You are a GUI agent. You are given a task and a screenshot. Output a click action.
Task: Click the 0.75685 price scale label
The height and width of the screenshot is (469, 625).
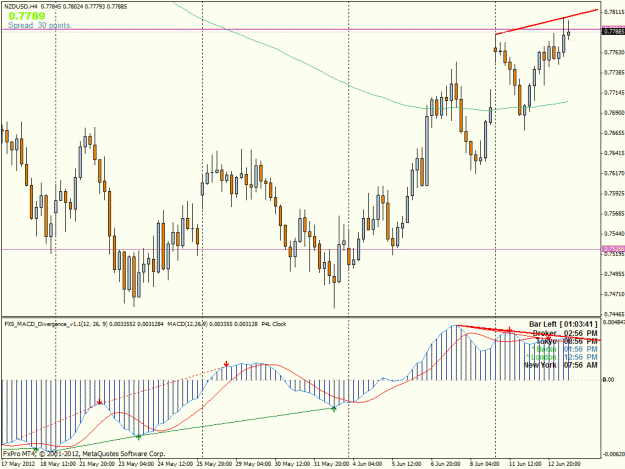(x=614, y=214)
